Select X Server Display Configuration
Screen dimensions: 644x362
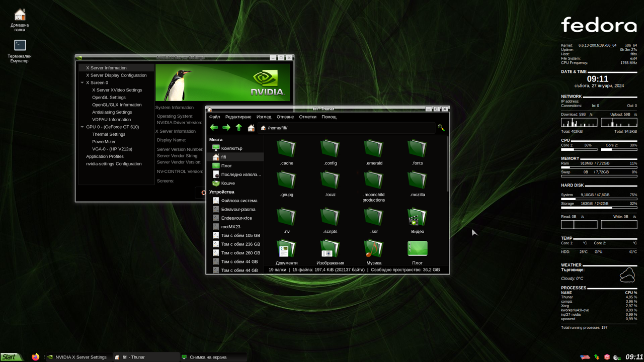pos(116,75)
